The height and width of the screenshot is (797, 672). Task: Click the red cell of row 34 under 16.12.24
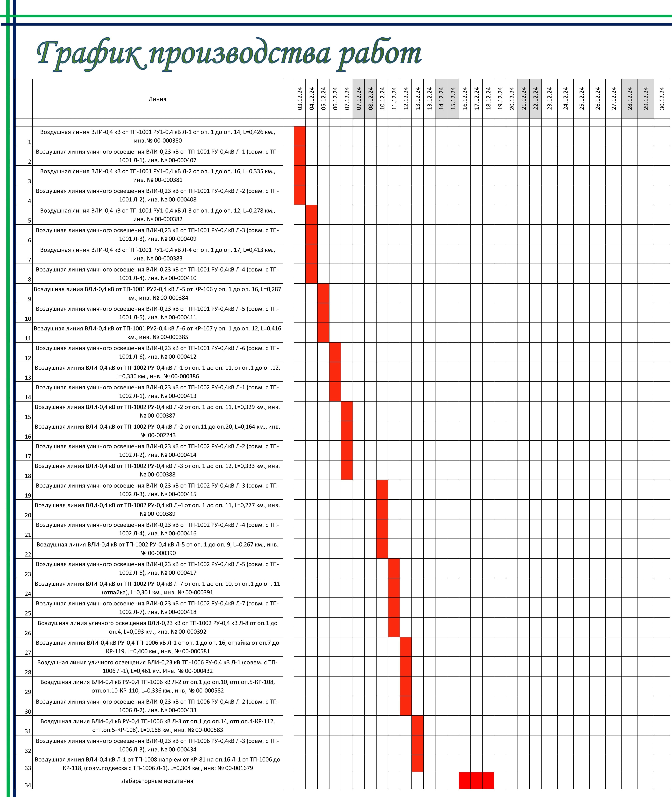point(465,781)
